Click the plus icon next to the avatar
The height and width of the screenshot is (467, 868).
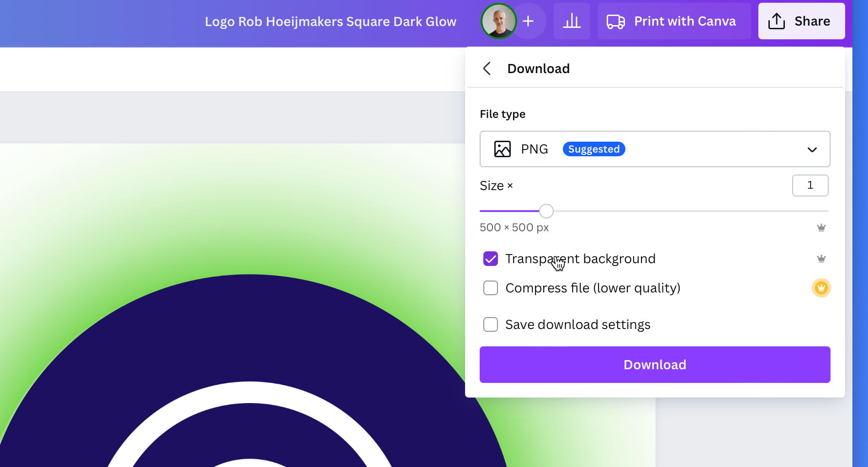528,21
